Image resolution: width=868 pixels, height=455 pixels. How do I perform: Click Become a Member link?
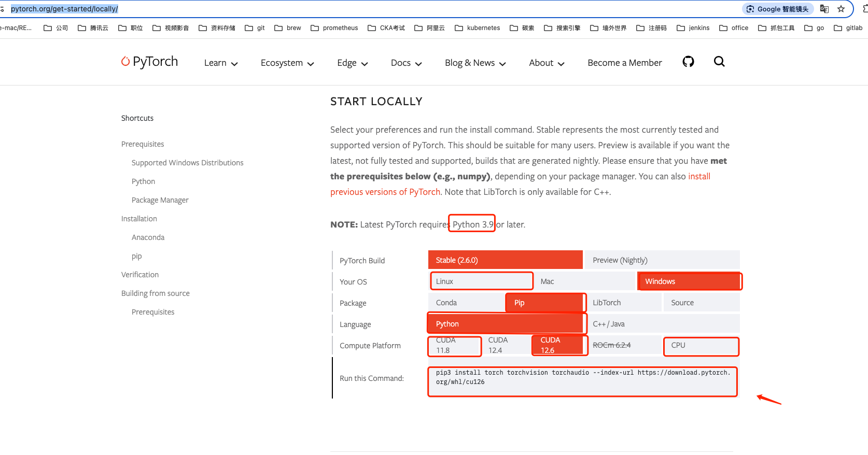tap(625, 63)
